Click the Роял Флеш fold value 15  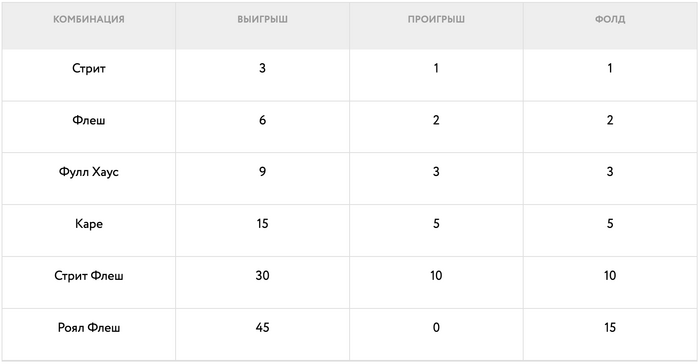tap(610, 327)
